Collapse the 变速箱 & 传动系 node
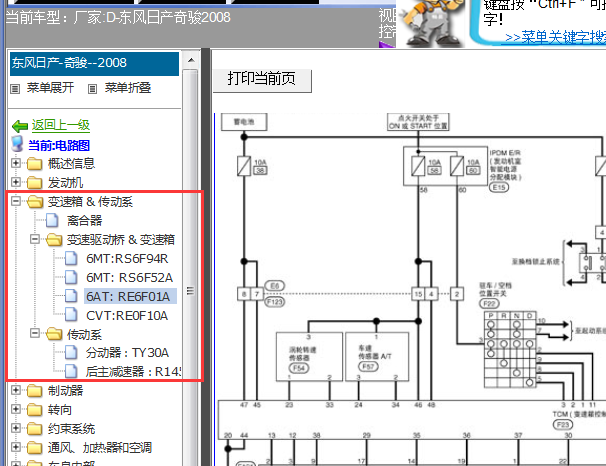Image resolution: width=606 pixels, height=466 pixels. [16, 201]
